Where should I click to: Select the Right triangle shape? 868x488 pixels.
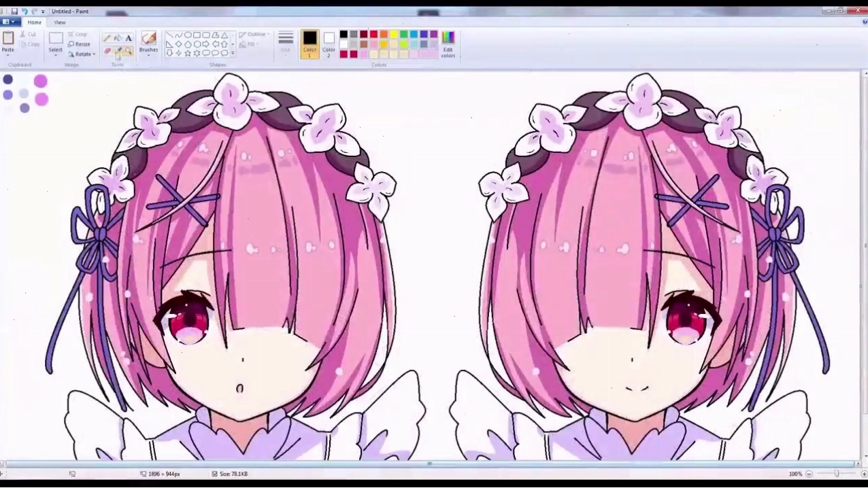tap(170, 44)
